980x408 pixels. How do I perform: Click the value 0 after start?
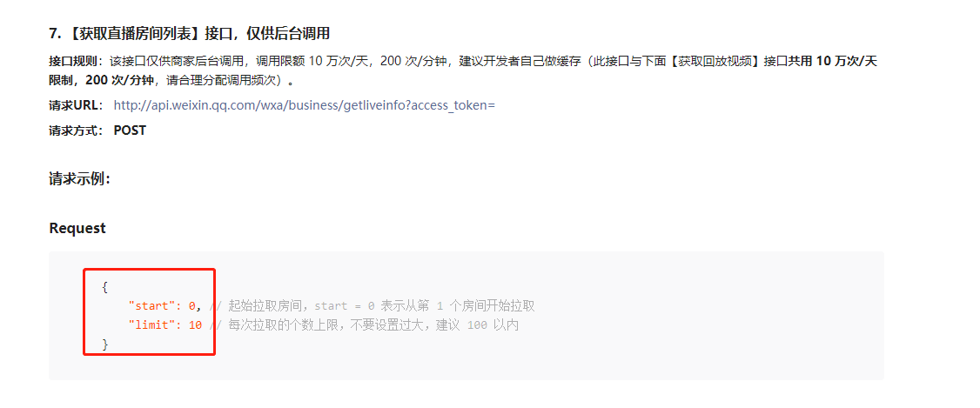[191, 306]
